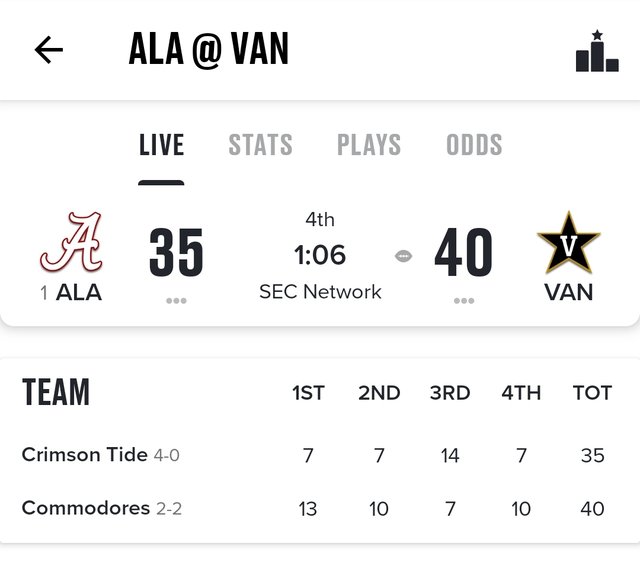Click the ALA @ VAN title
This screenshot has height=572, width=640.
[x=209, y=49]
